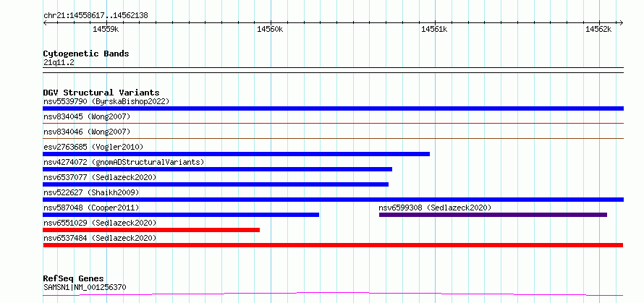
Task: Open variant nsv6599308 (Sedlazeck2020) label
Action: (x=435, y=208)
